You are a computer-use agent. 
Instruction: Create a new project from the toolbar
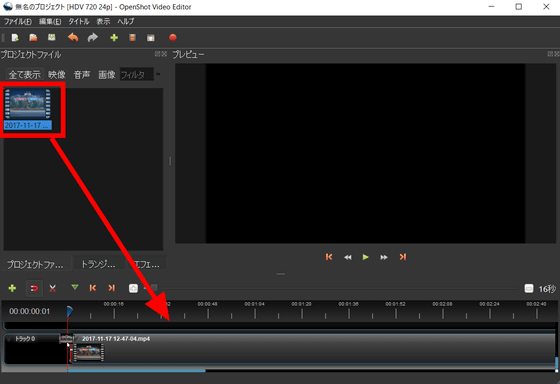pos(15,38)
